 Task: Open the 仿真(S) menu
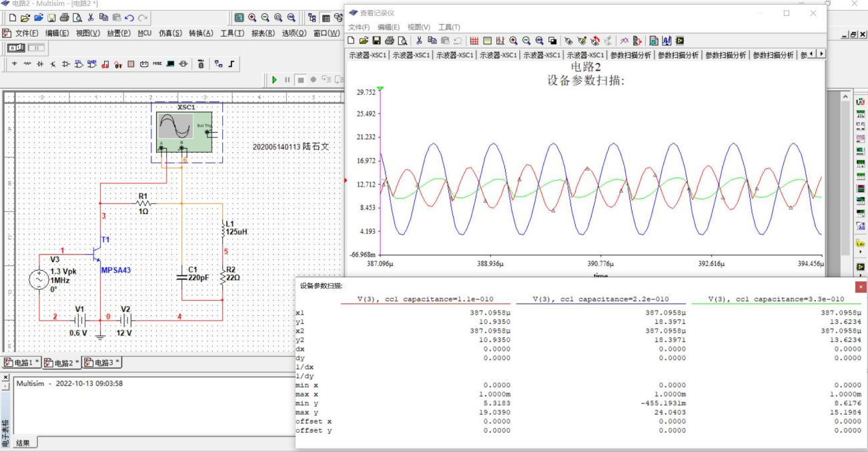171,33
